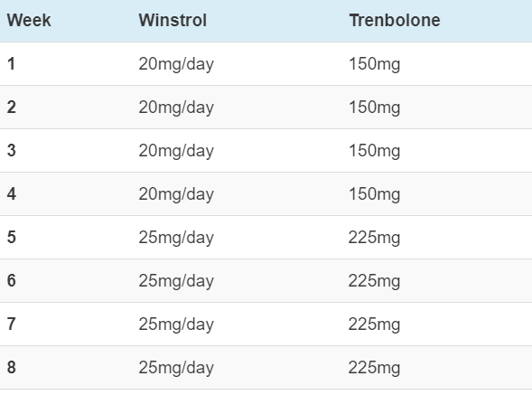Click week 6 Trenbolone 225mg cell
The width and height of the screenshot is (532, 395).
pyautogui.click(x=374, y=281)
